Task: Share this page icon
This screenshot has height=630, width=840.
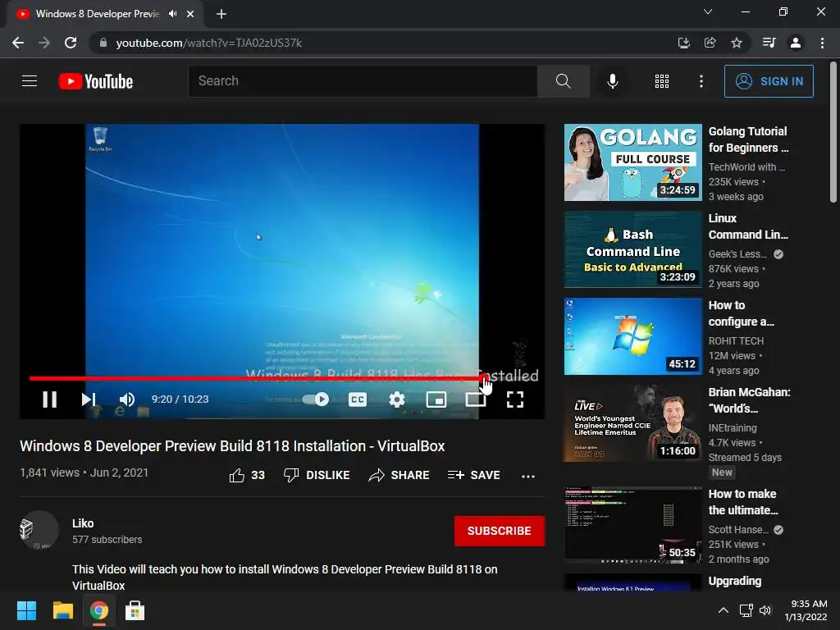Action: tap(710, 43)
